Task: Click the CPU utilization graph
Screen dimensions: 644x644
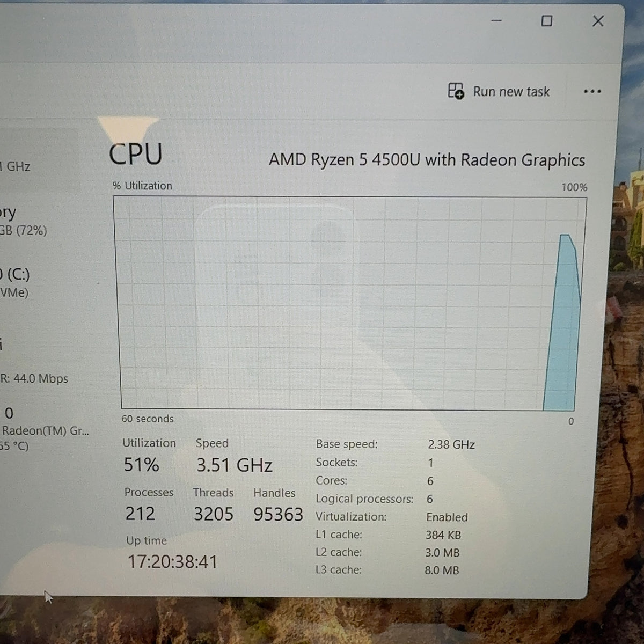Action: pyautogui.click(x=350, y=303)
